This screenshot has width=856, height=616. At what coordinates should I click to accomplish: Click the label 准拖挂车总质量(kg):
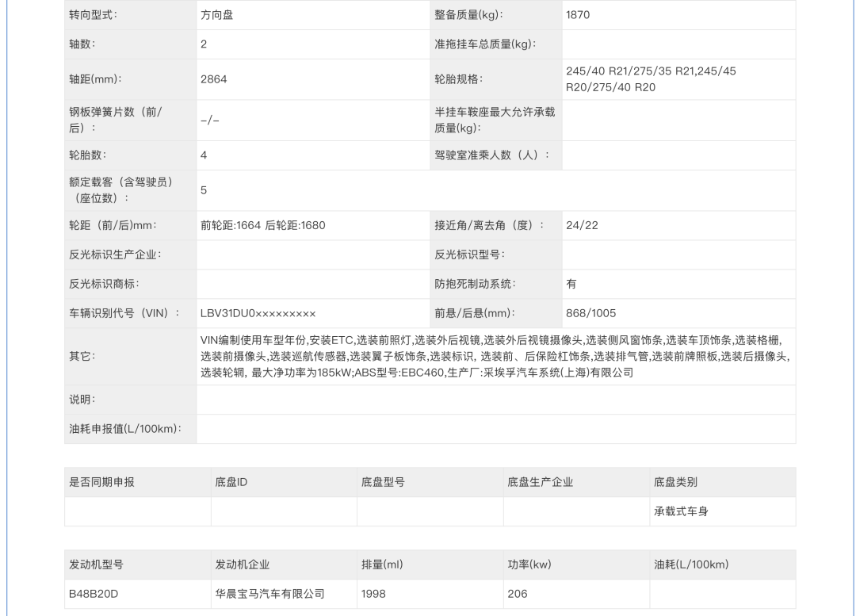point(485,44)
